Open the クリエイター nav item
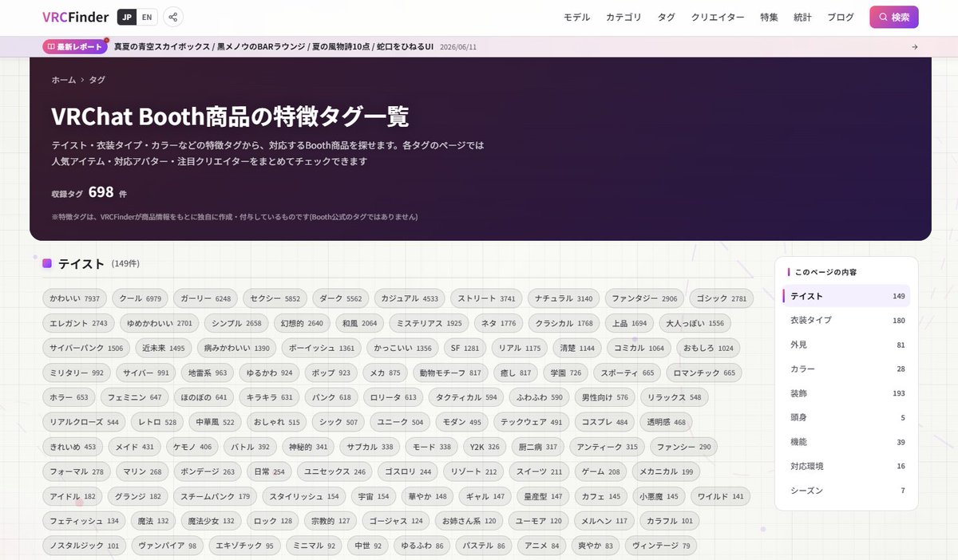This screenshot has height=560, width=958. [718, 17]
